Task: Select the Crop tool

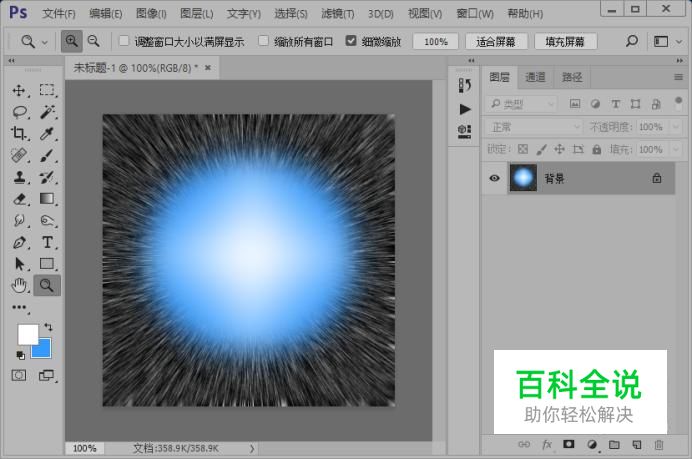Action: 19,133
